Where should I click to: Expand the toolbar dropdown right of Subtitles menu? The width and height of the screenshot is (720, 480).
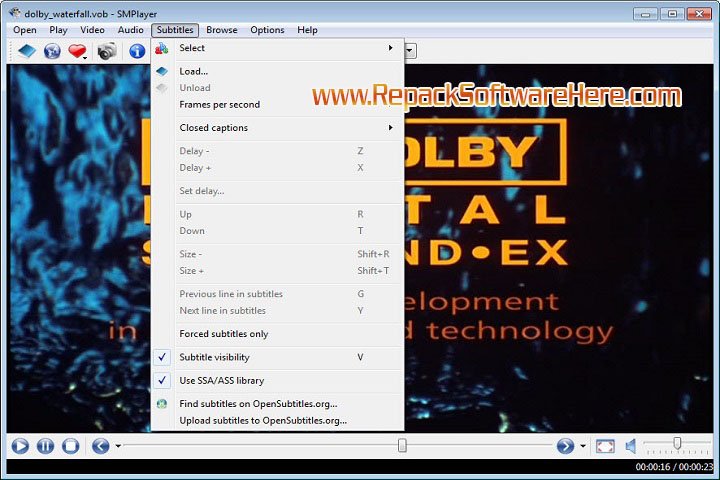click(410, 51)
